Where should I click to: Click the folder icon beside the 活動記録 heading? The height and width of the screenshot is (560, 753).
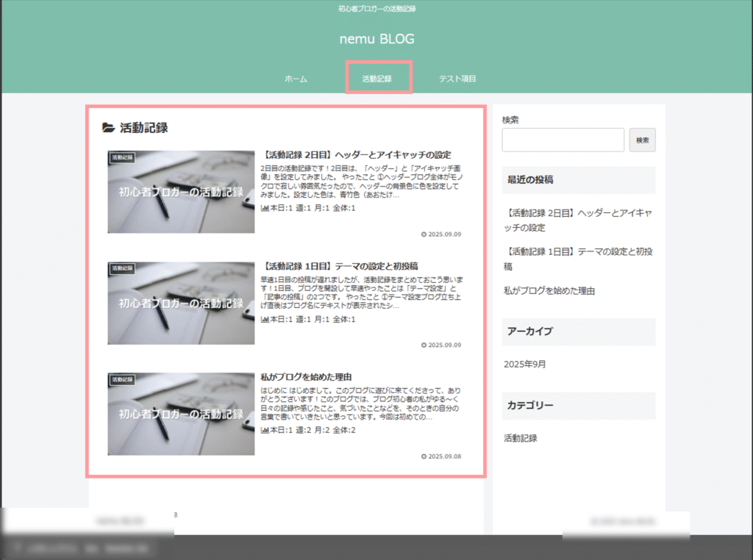click(108, 128)
